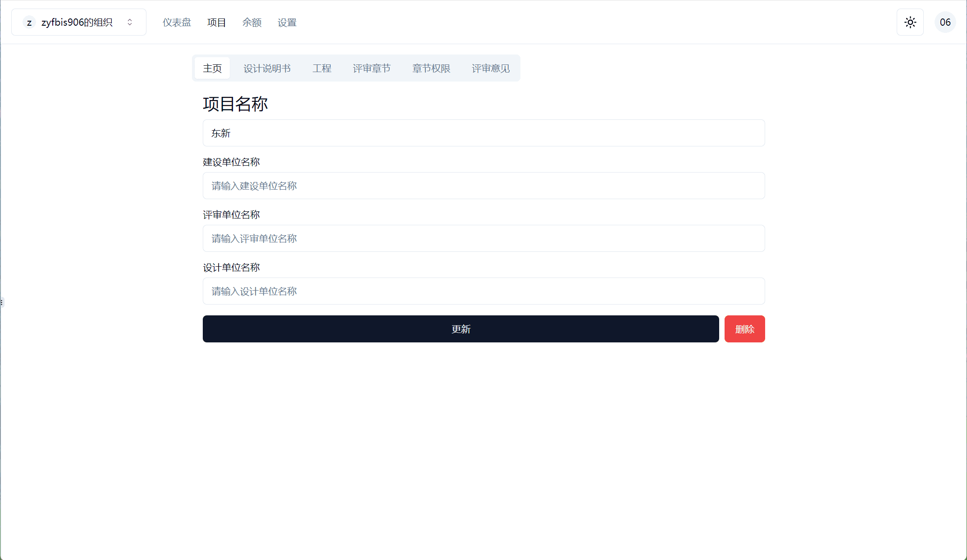
Task: Click the 项目名称 heading text
Action: 235,104
